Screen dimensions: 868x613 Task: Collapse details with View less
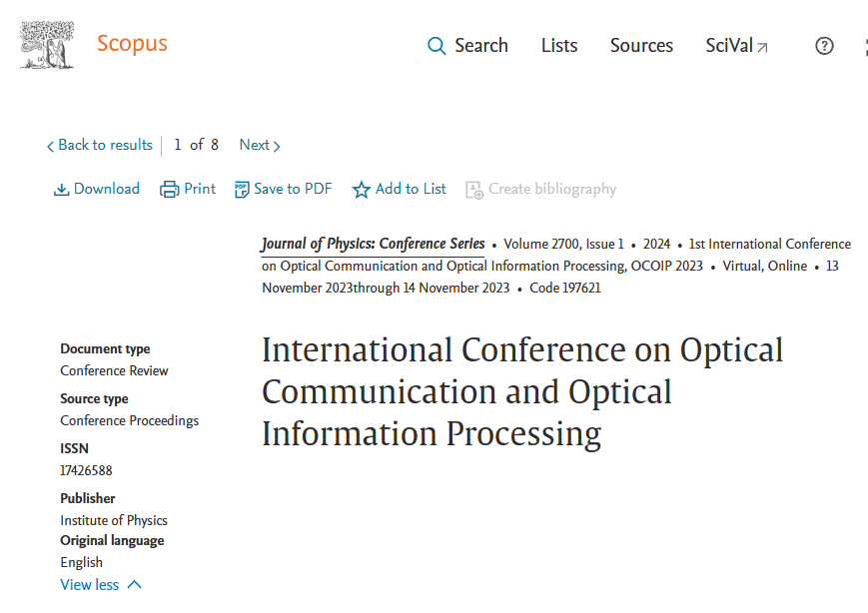pos(101,585)
